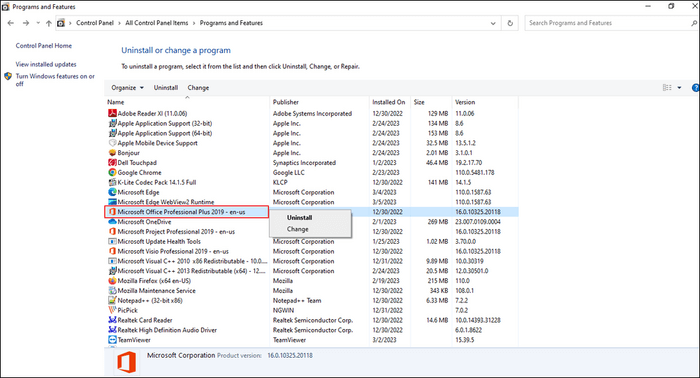
Task: Click the Microsoft Project Professional 2019 icon
Action: coord(112,232)
